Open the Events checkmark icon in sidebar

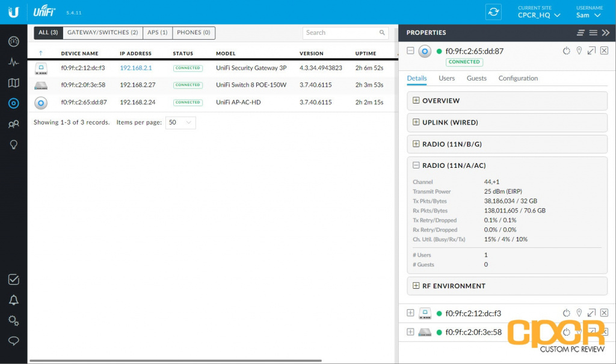[13, 280]
